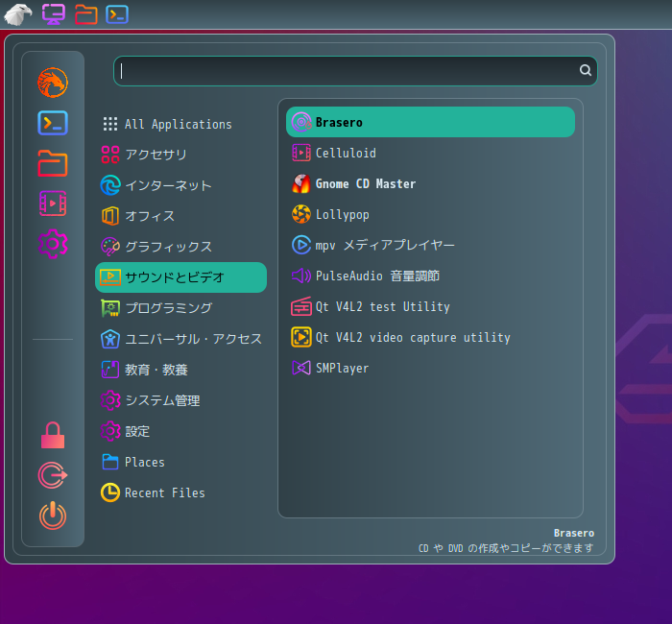
Task: Open the file manager folder icon in the top panel
Action: (x=85, y=14)
